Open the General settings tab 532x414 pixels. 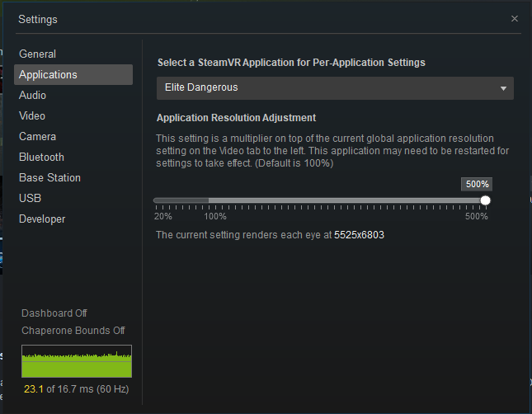tap(38, 54)
